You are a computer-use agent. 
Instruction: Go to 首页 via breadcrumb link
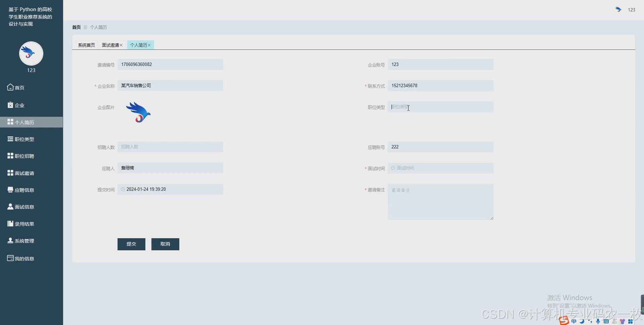[x=77, y=27]
